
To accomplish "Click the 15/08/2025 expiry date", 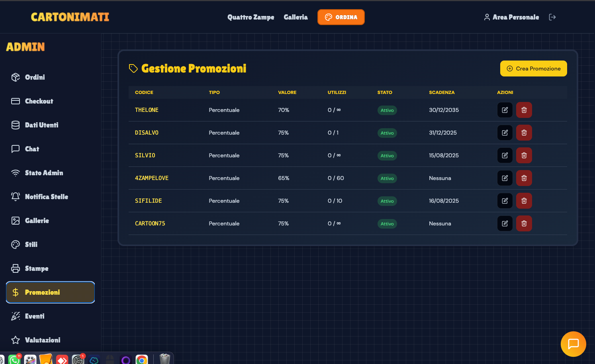I will coord(444,155).
